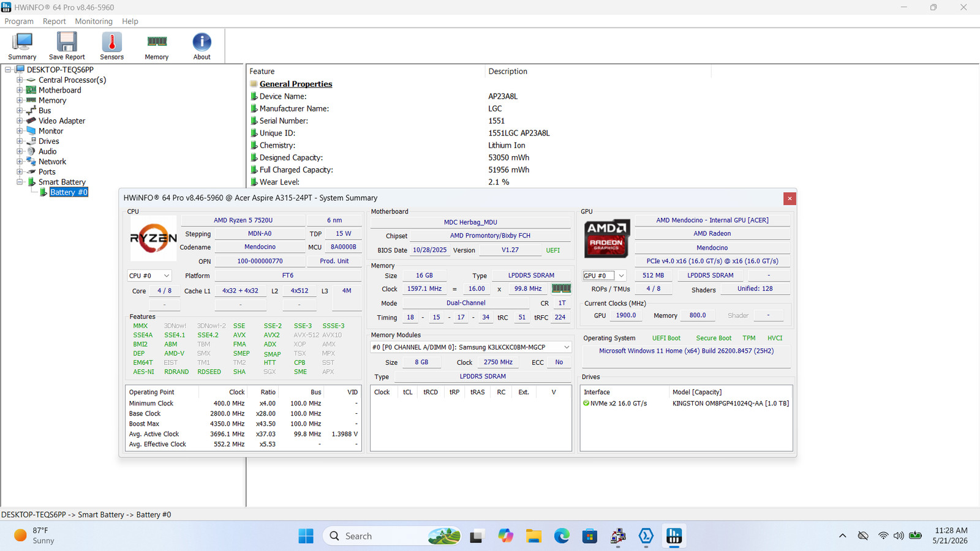Open File Explorer from taskbar
980x551 pixels.
tap(533, 536)
